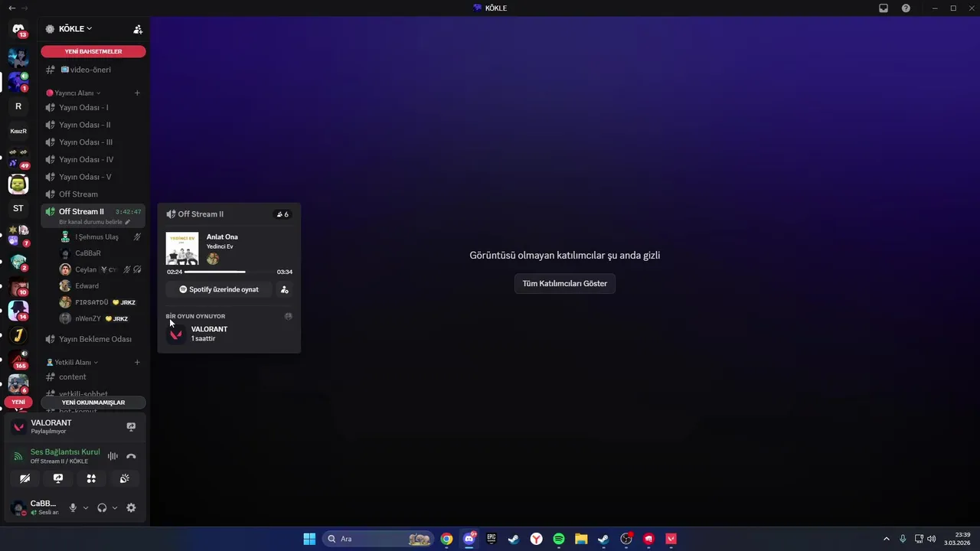Screen dimensions: 980x551
Task: Open Spotify from the Windows taskbar
Action: pyautogui.click(x=559, y=539)
